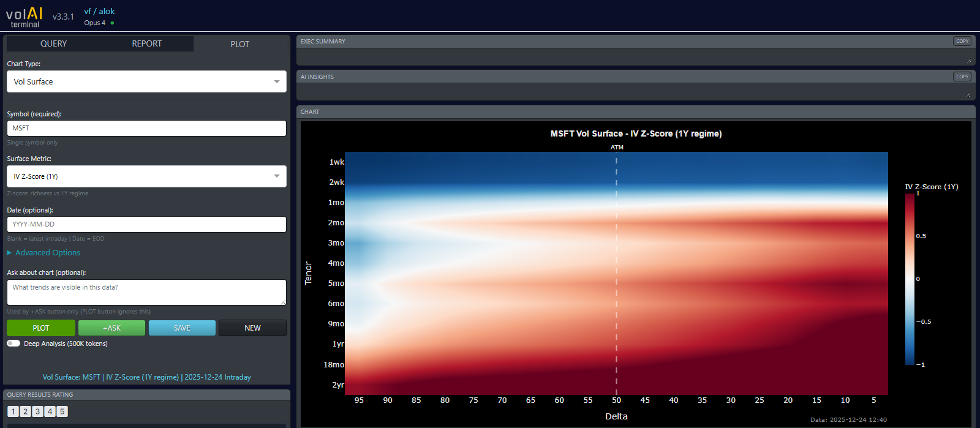Open the Surface Metric dropdown IV Z-Score (1Y)
980x428 pixels.
point(146,176)
